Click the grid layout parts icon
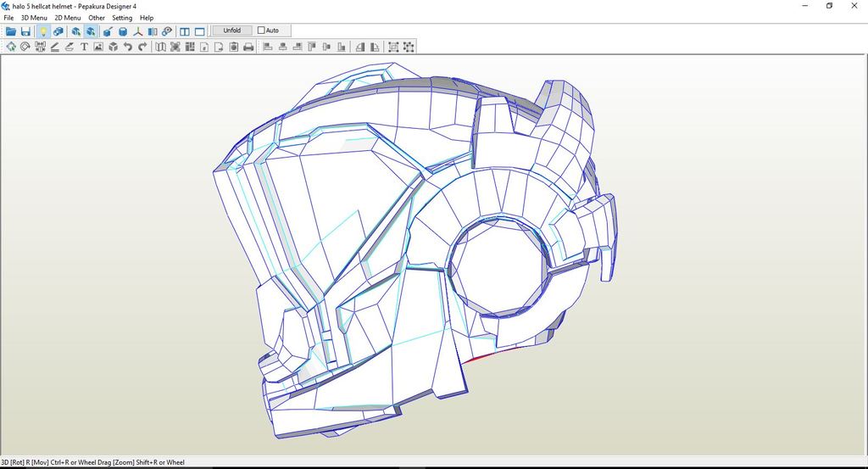Viewport: 868px width, 469px height. coord(190,47)
